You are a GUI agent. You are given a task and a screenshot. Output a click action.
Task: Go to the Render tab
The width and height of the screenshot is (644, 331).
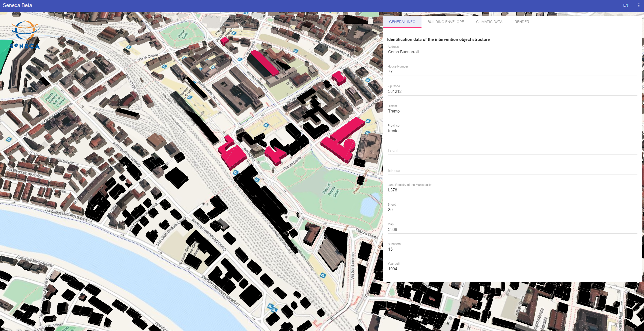pyautogui.click(x=522, y=22)
